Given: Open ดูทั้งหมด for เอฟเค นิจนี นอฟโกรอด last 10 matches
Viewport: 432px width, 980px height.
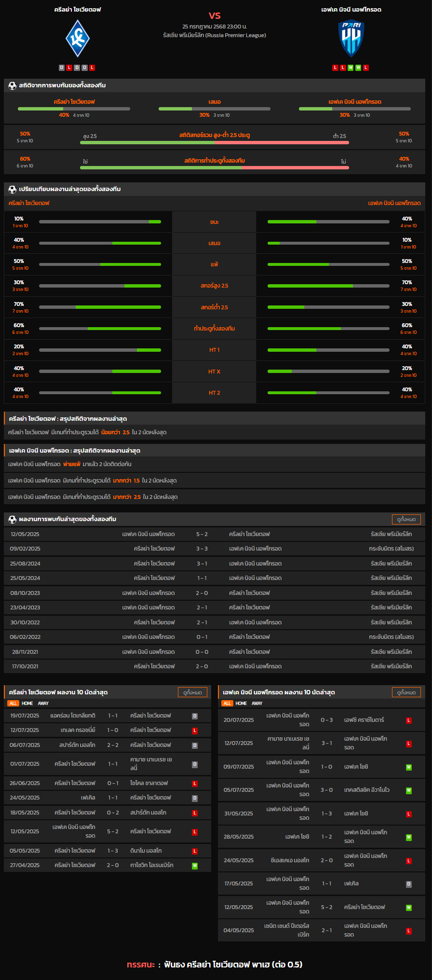Looking at the screenshot, I should tap(406, 692).
